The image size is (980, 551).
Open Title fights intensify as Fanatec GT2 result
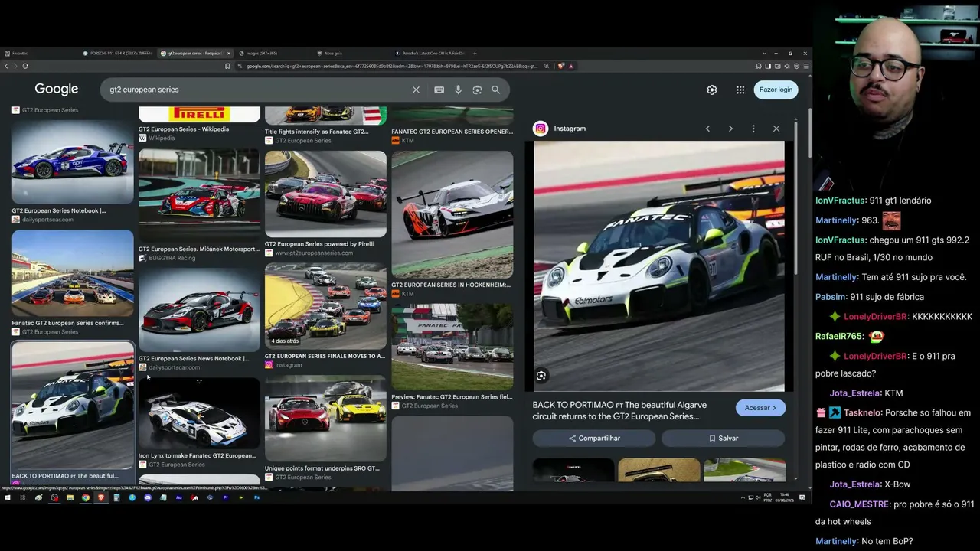coord(316,132)
